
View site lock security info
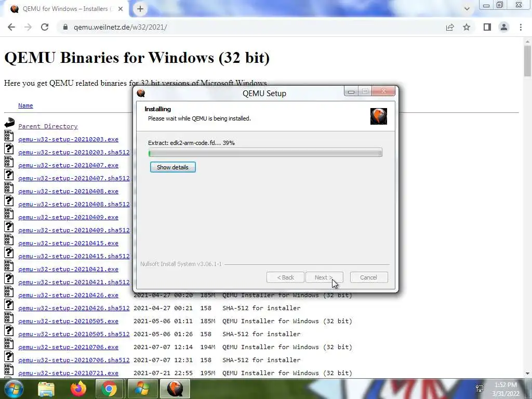pos(65,27)
